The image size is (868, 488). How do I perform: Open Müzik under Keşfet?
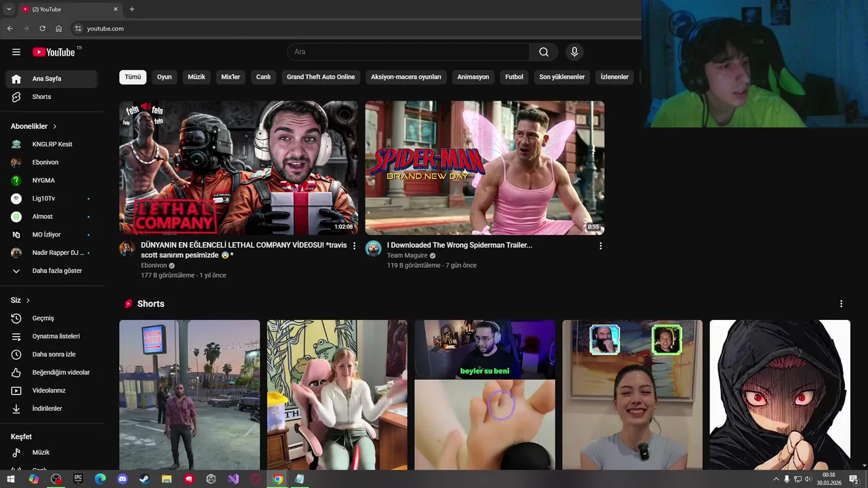52,453
